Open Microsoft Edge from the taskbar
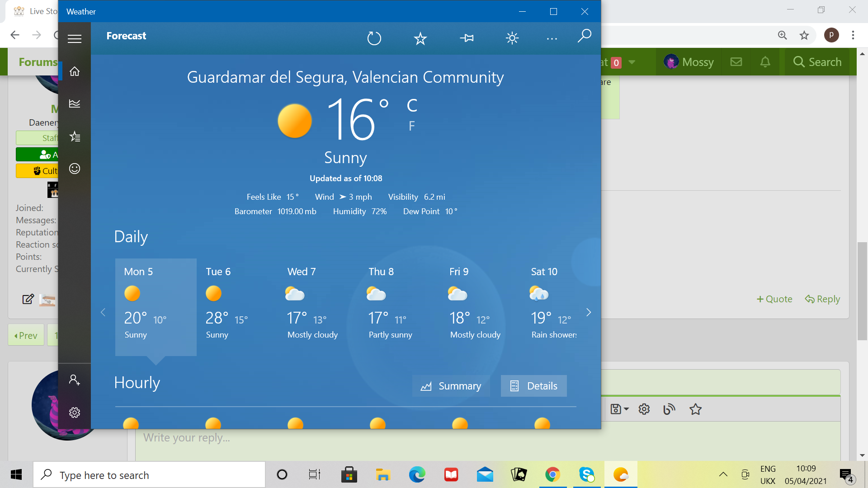The image size is (868, 488). click(x=417, y=475)
